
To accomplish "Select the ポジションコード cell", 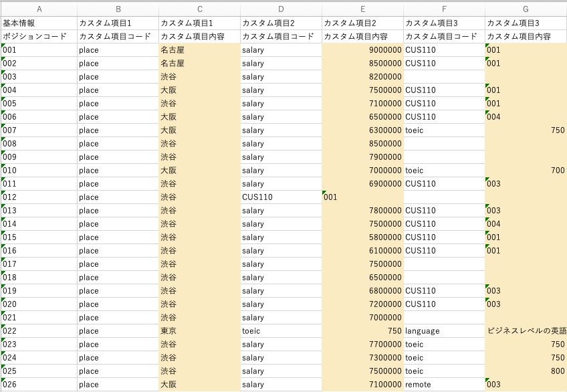I will 39,36.
